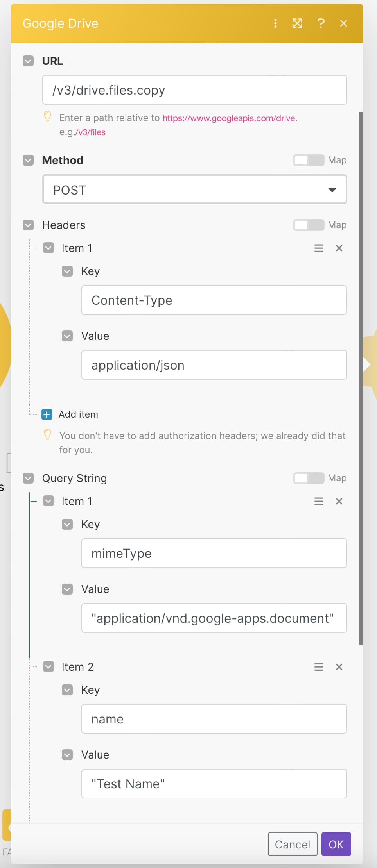Click the dialog's vertical scrollbar
Screen dimensions: 377x868
coord(361,377)
